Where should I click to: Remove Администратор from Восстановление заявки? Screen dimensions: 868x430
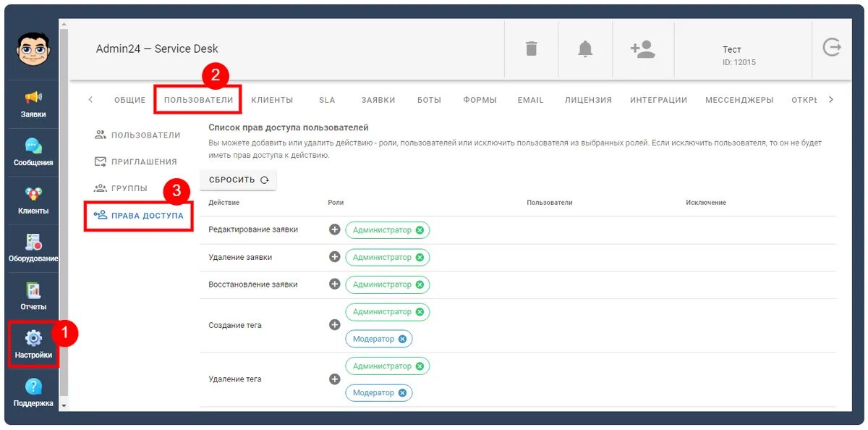[x=420, y=284]
